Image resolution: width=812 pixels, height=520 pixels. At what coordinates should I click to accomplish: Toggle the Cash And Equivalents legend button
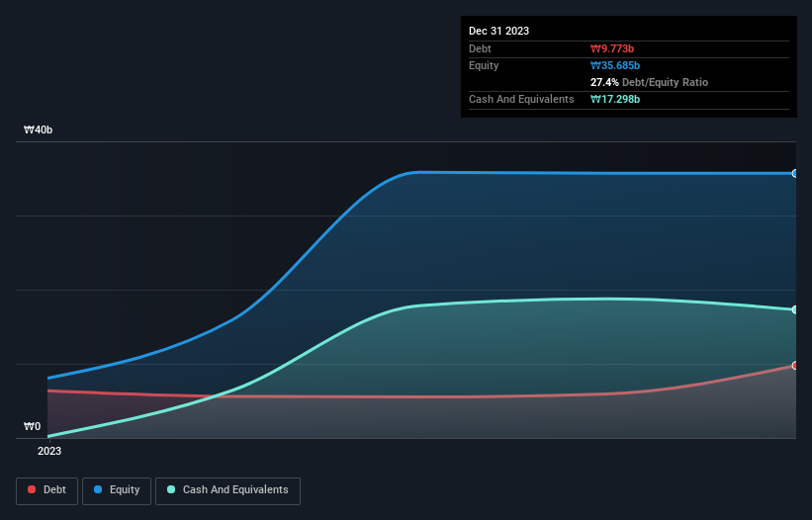click(227, 490)
